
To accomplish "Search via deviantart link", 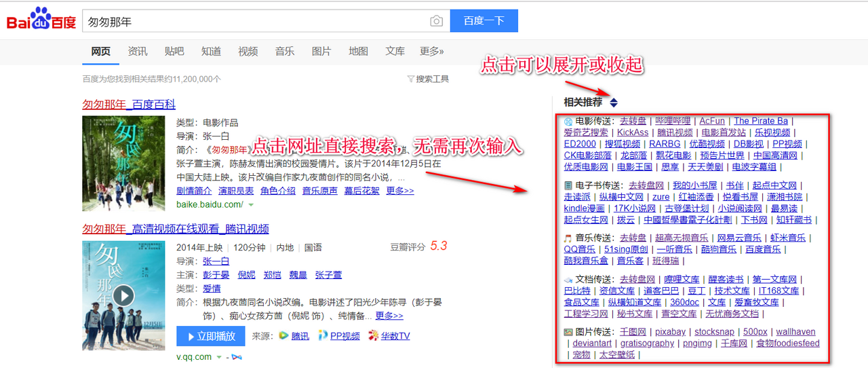I will pyautogui.click(x=592, y=344).
